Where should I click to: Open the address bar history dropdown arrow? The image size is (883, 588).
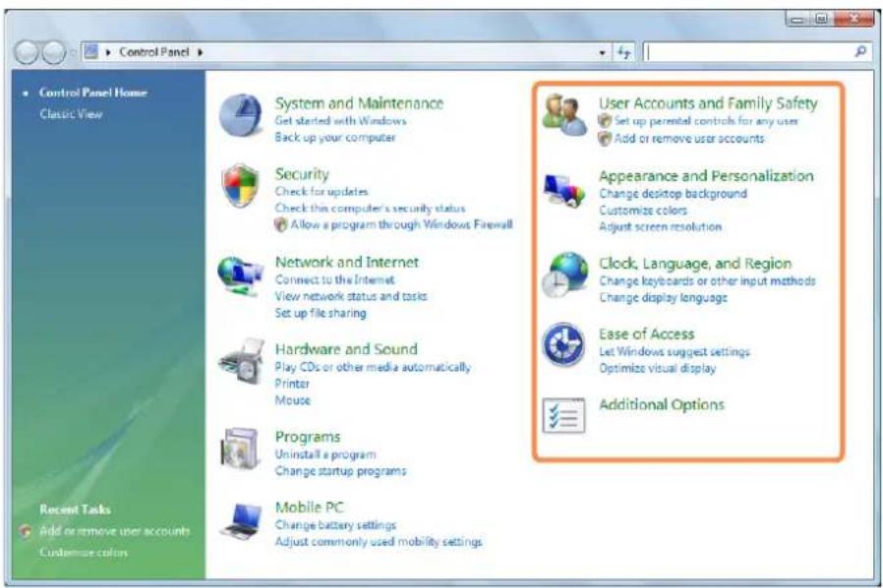click(x=602, y=52)
